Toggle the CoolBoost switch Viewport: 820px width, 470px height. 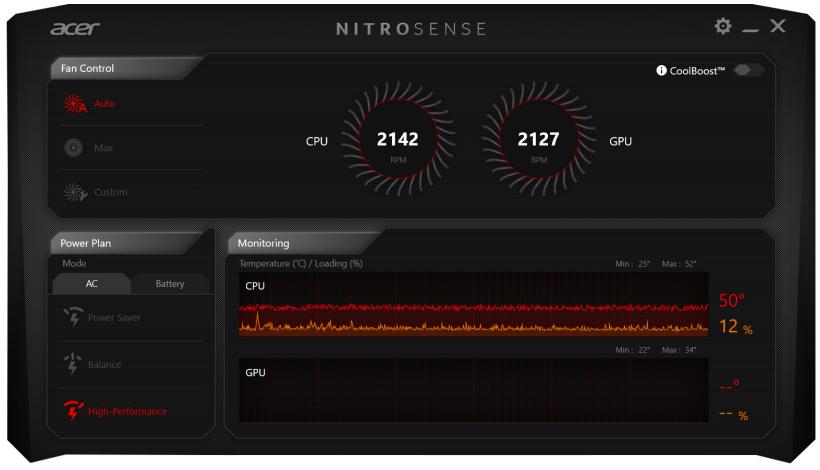tap(748, 70)
